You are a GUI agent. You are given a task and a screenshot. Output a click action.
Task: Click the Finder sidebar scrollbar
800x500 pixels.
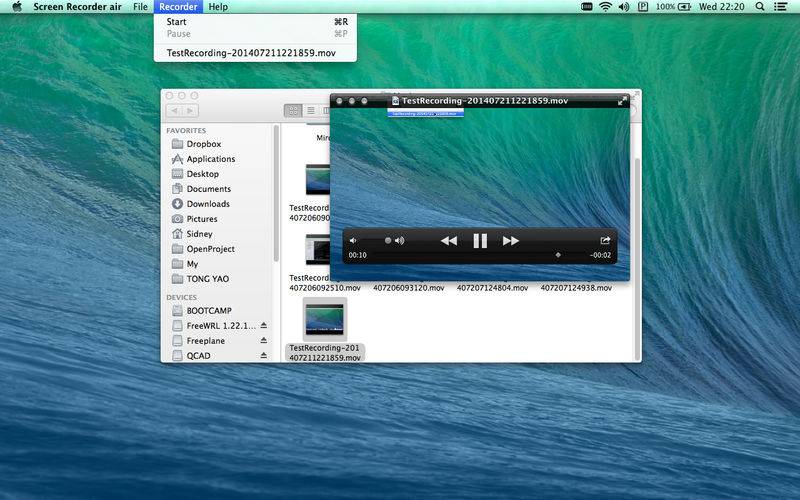coord(276,194)
